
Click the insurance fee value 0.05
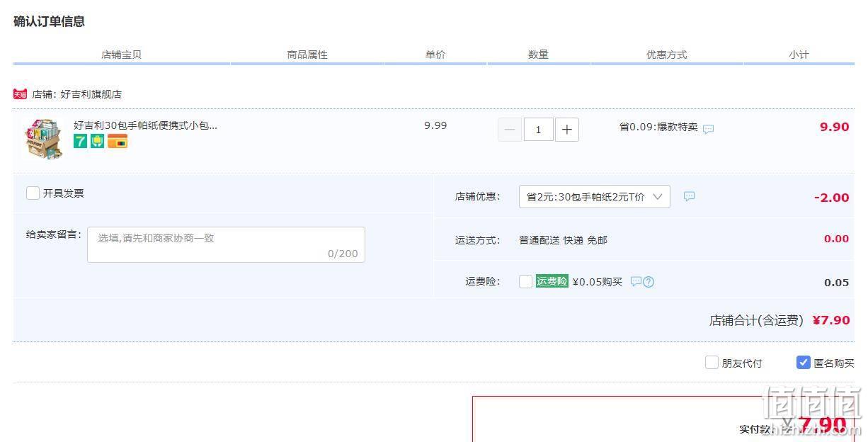tap(836, 283)
